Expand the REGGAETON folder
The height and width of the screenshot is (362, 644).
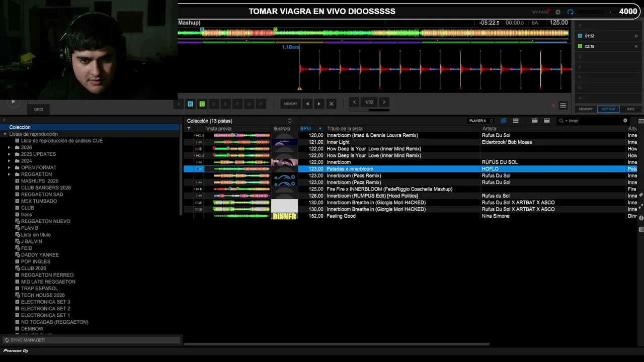pos(9,174)
